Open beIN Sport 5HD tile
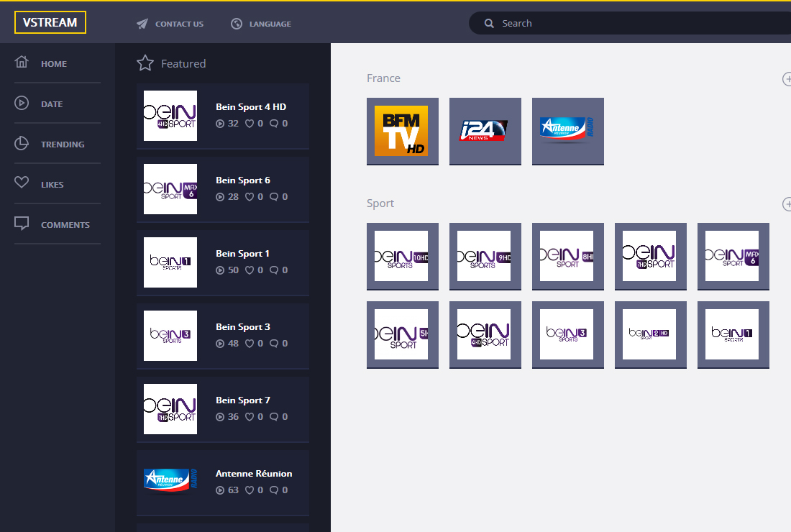The height and width of the screenshot is (532, 791). tap(403, 335)
